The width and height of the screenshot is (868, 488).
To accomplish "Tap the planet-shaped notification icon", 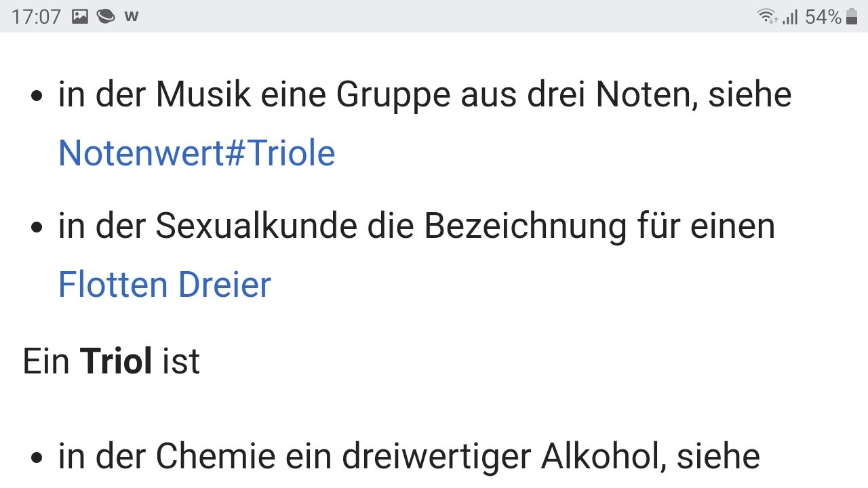I will point(106,17).
